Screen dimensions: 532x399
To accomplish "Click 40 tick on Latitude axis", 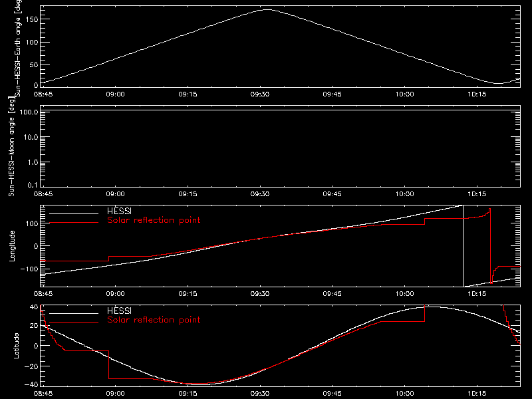I will [x=34, y=307].
